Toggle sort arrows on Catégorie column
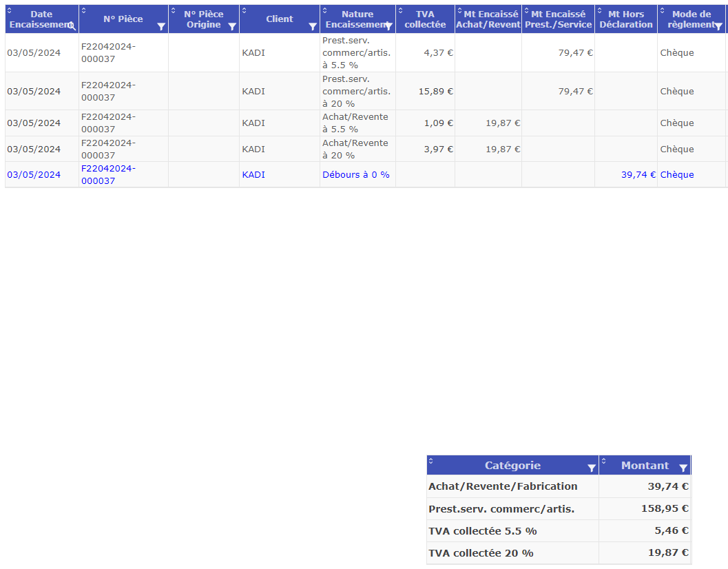Screen dimensions: 728x569 point(431,459)
